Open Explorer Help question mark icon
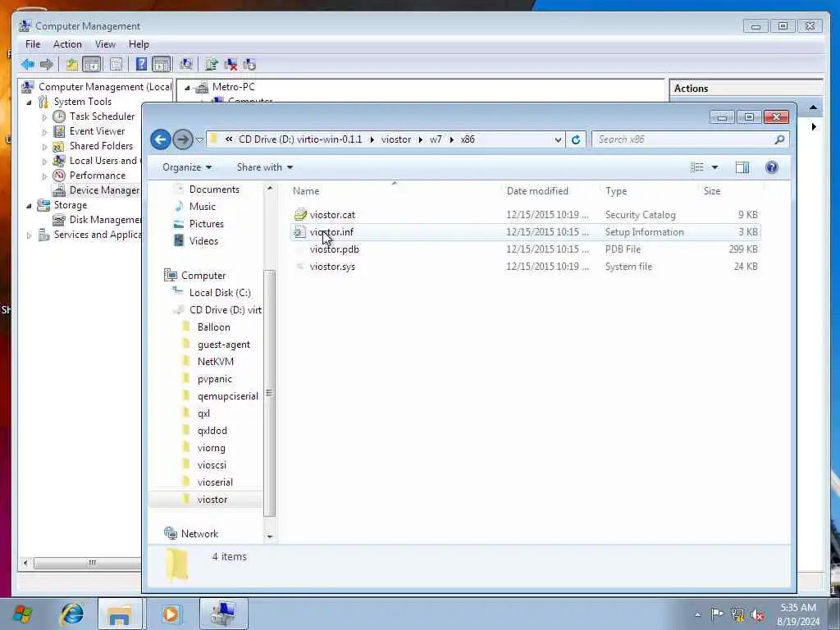Screen dimensions: 840x630 point(771,167)
